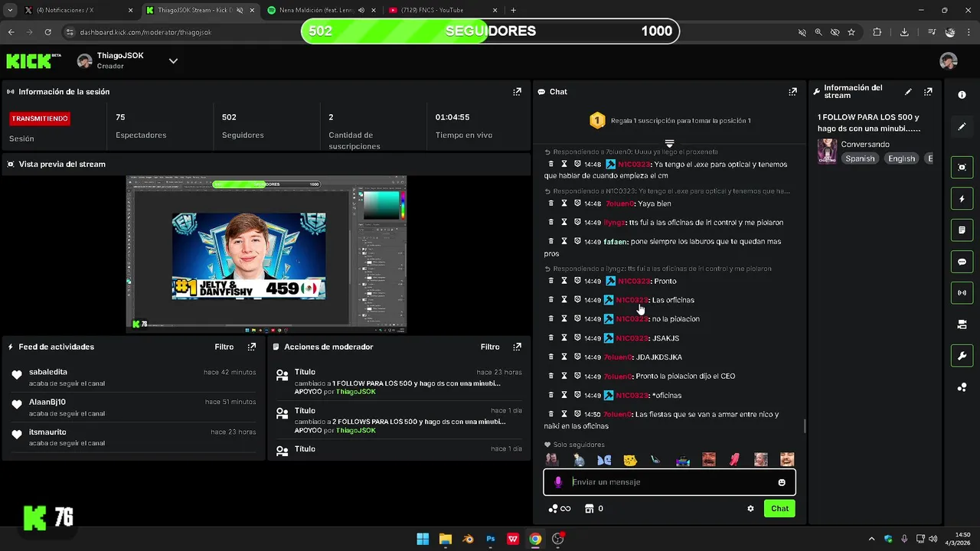The image size is (980, 551).
Task: Open the user avatar menu in header
Action: pos(949,61)
